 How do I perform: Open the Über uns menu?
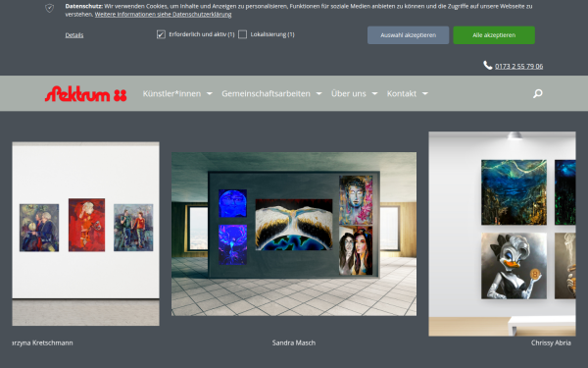pyautogui.click(x=348, y=93)
